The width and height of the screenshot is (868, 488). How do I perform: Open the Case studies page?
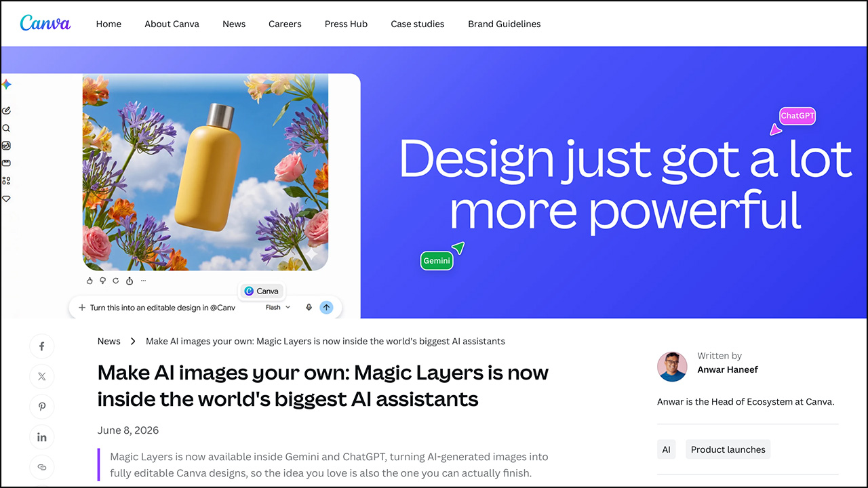click(x=418, y=24)
